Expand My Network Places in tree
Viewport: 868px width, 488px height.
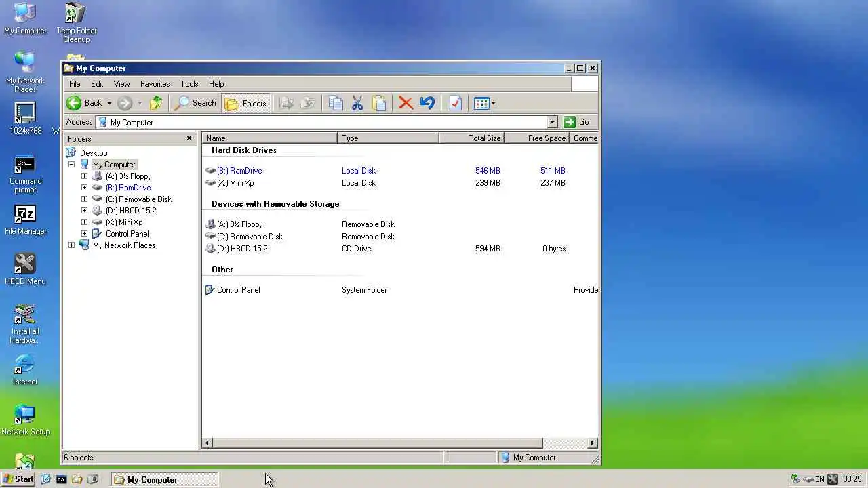click(x=71, y=245)
